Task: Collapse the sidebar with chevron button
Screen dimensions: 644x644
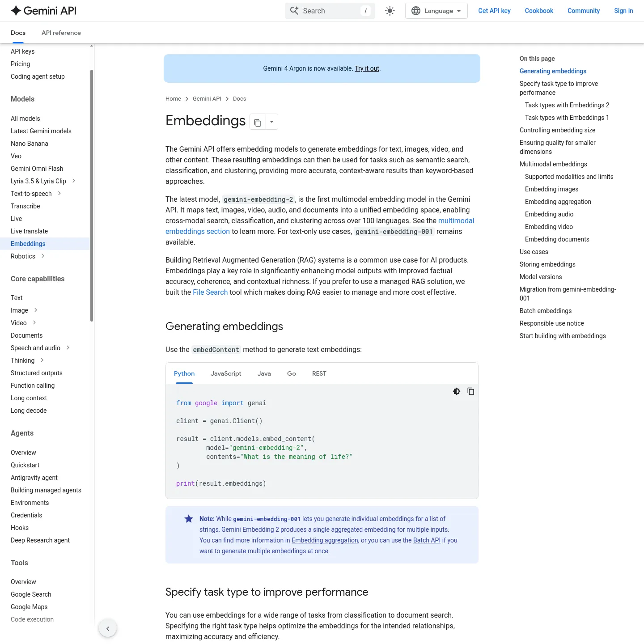Action: coord(108,628)
